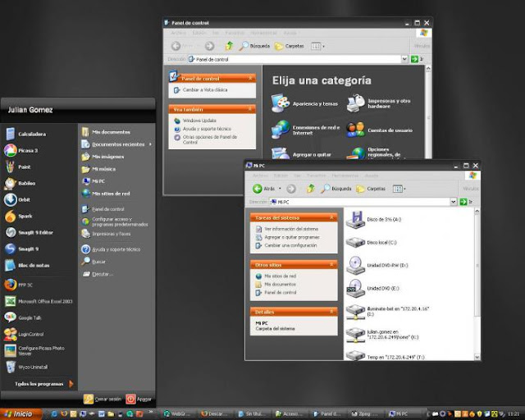Open Configure Picasa Photo Viewer
This screenshot has width=525, height=420.
click(x=34, y=350)
